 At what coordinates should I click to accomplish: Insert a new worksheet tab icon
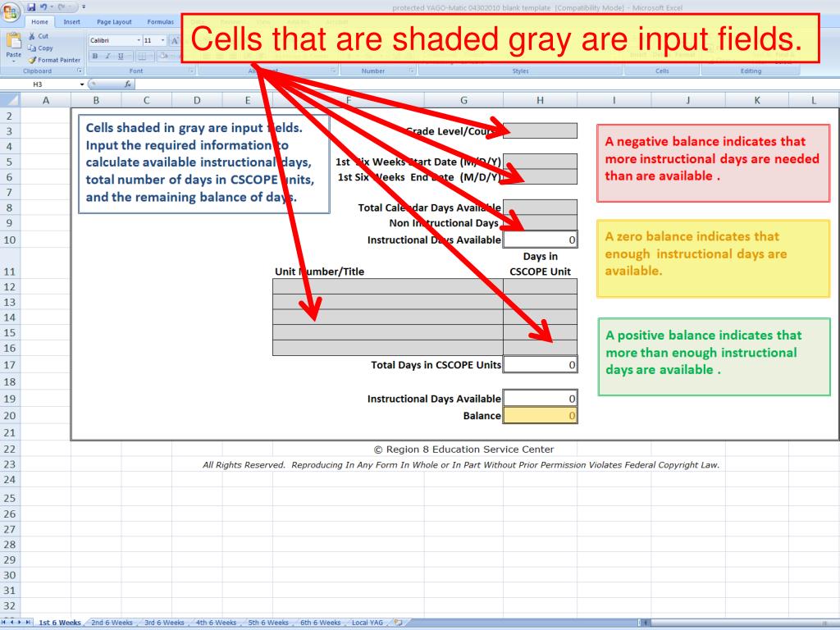click(x=398, y=623)
